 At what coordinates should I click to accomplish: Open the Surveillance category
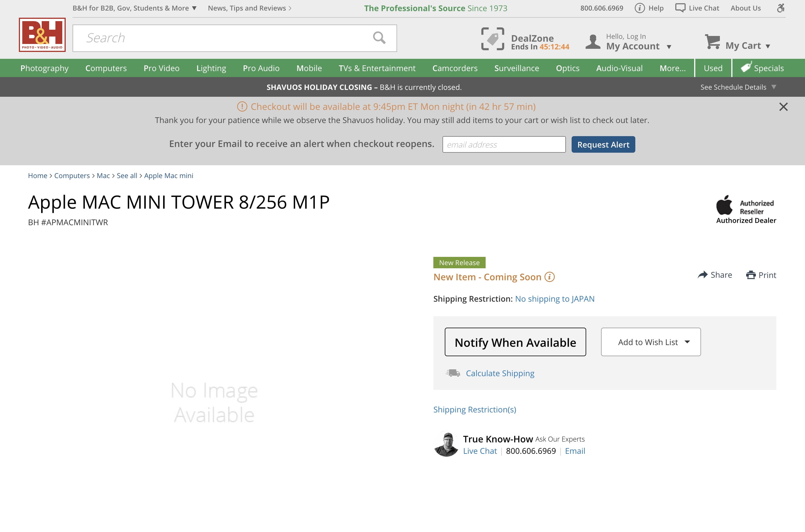click(516, 68)
